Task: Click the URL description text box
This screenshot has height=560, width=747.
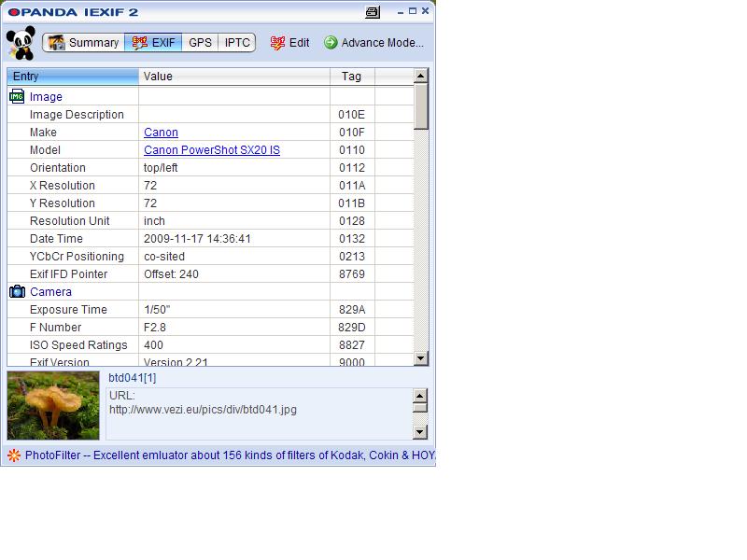Action: (x=258, y=413)
